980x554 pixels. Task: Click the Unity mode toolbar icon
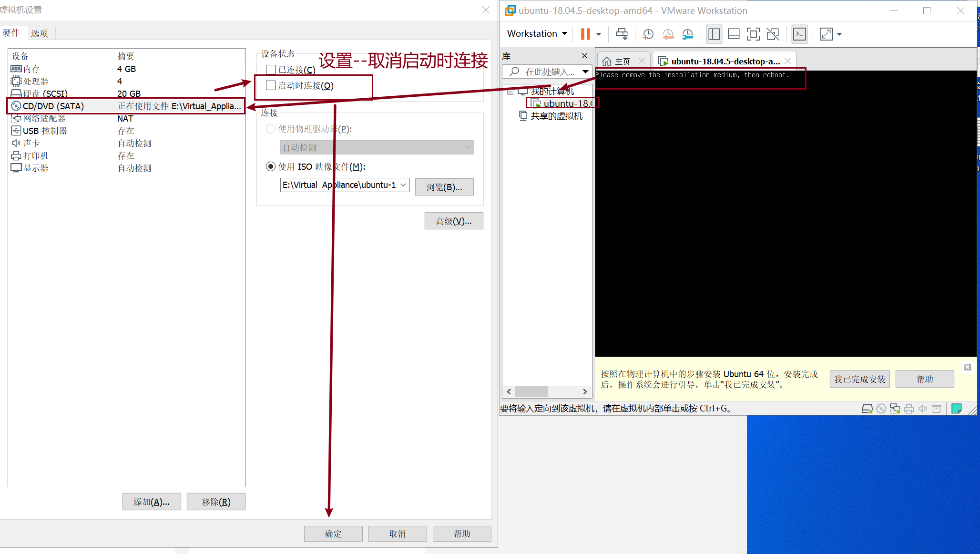pos(773,34)
